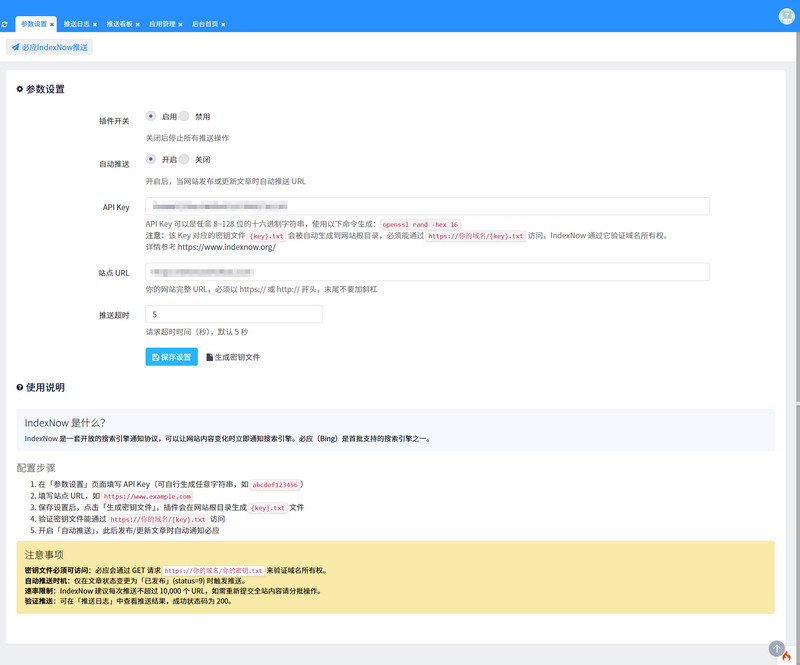Close the 应用管理 tab
The height and width of the screenshot is (665, 800).
pyautogui.click(x=181, y=24)
